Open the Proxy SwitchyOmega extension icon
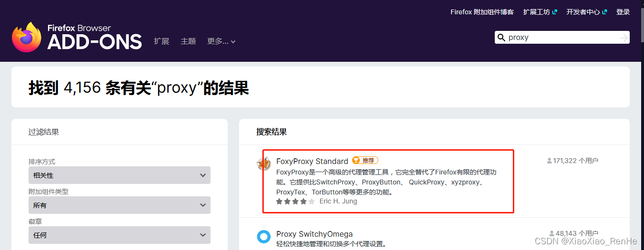This screenshot has width=644, height=250. 263,236
